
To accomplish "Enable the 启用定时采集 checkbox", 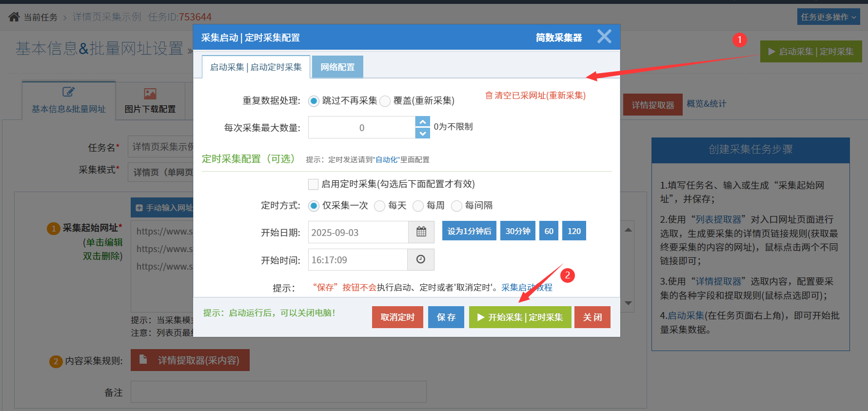I will click(x=314, y=184).
